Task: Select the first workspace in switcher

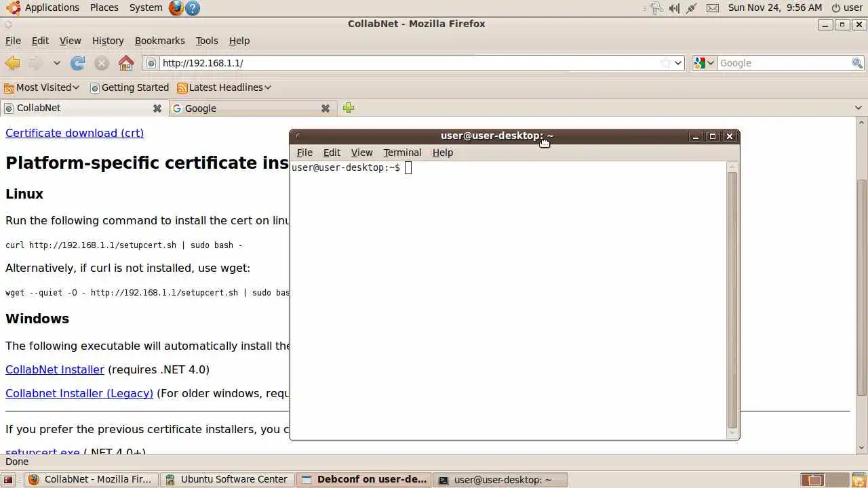Action: pos(812,480)
